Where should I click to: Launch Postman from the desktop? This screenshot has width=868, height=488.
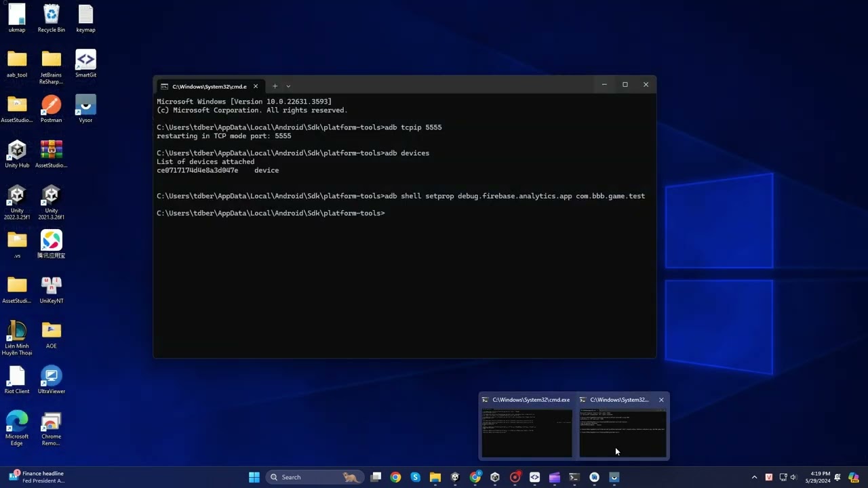tap(52, 108)
